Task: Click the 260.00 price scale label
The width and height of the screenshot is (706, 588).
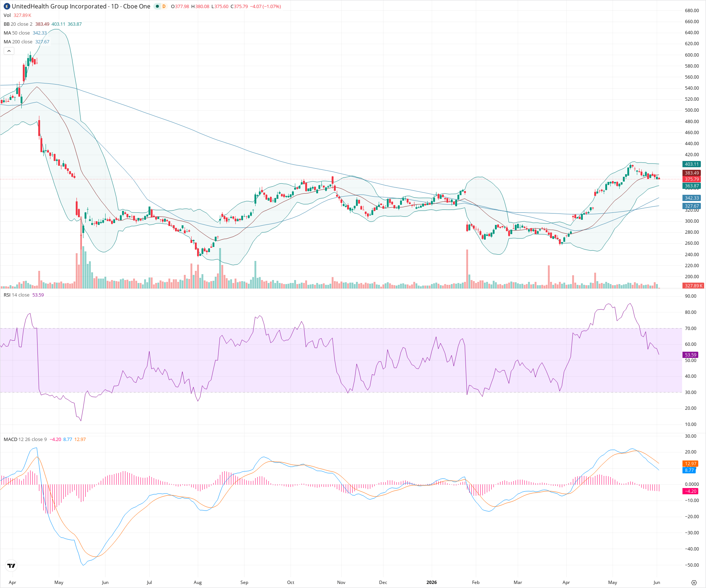Action: click(692, 243)
